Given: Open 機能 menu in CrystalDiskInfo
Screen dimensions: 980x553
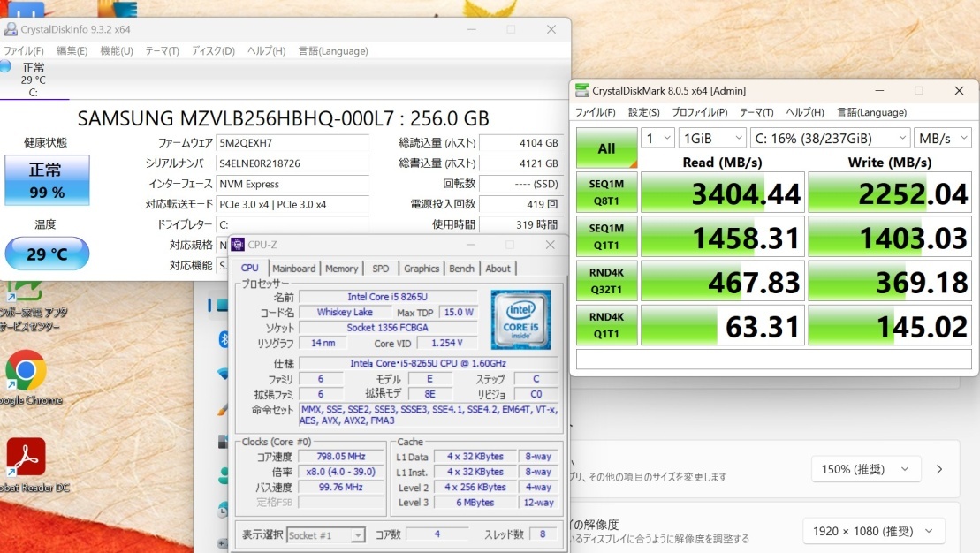Looking at the screenshot, I should [117, 50].
